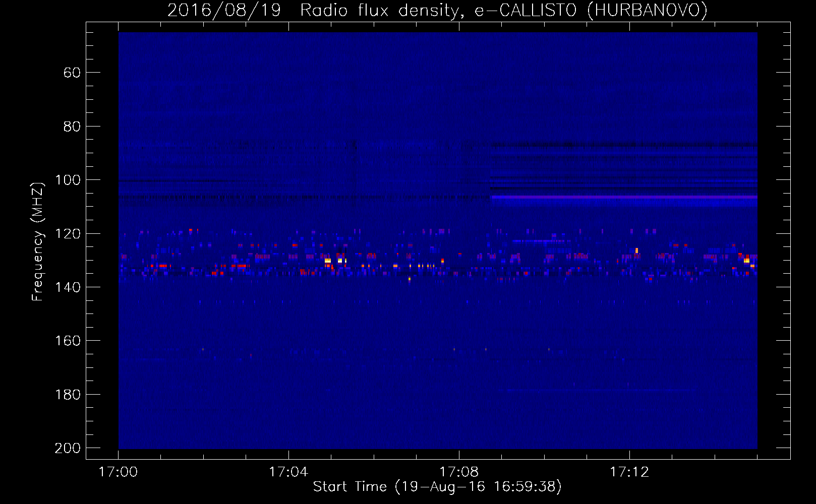The width and height of the screenshot is (816, 504).
Task: Click the 140 MHz frequency tick label
Action: tap(68, 287)
